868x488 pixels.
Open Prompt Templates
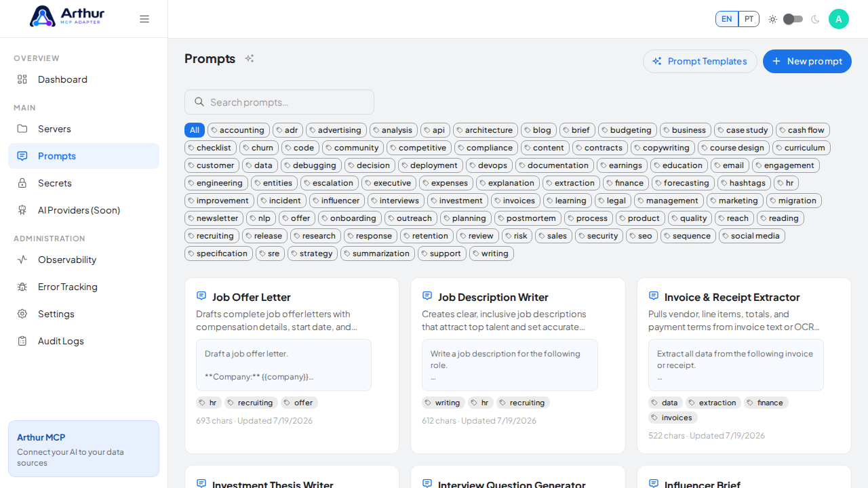700,61
